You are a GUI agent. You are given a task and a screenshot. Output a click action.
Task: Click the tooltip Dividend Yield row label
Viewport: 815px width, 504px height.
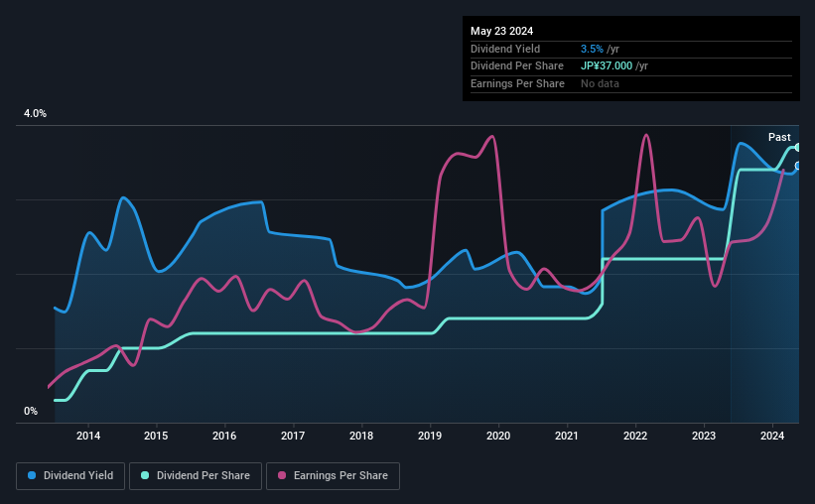(x=505, y=49)
